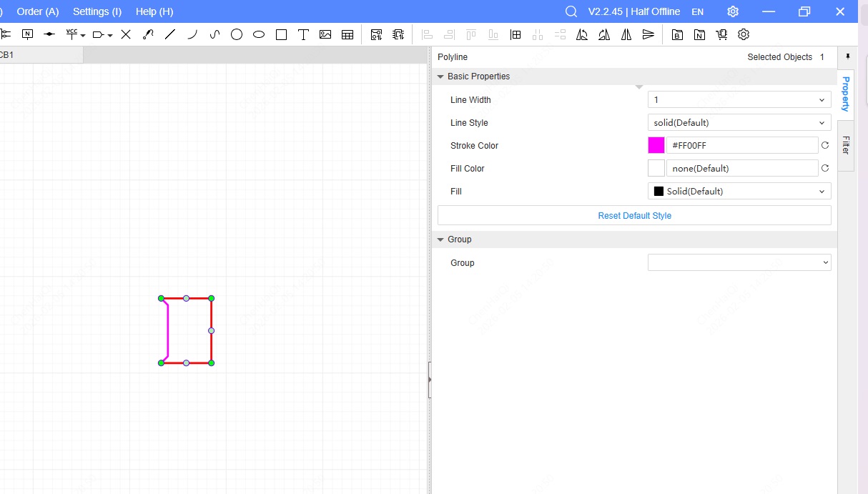The height and width of the screenshot is (494, 868).
Task: Reset the Stroke Color to default
Action: (x=825, y=146)
